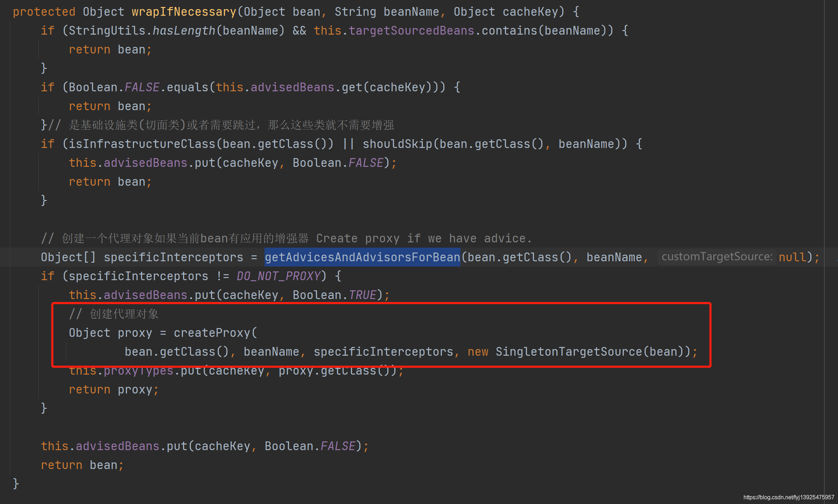Image resolution: width=838 pixels, height=504 pixels.
Task: Click the specificInterceptors variable declaration
Action: click(174, 257)
